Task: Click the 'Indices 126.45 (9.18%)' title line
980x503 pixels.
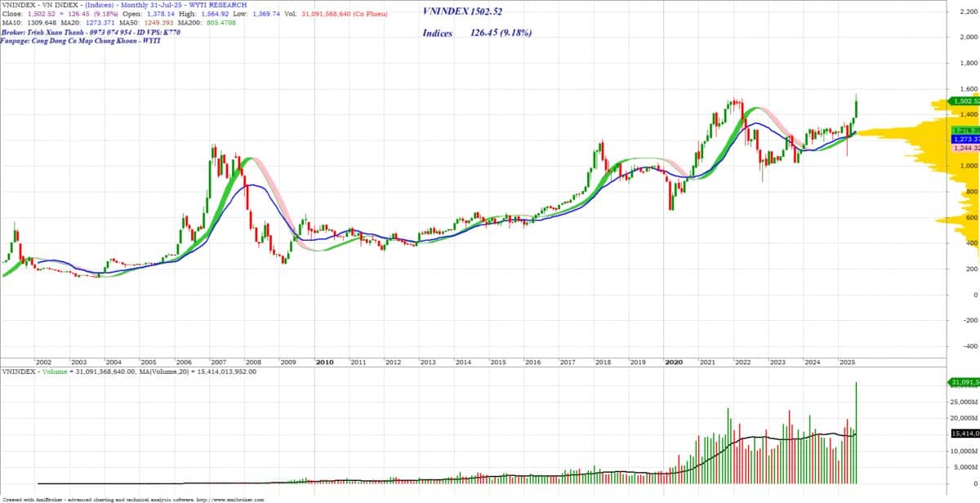Action: (x=478, y=33)
